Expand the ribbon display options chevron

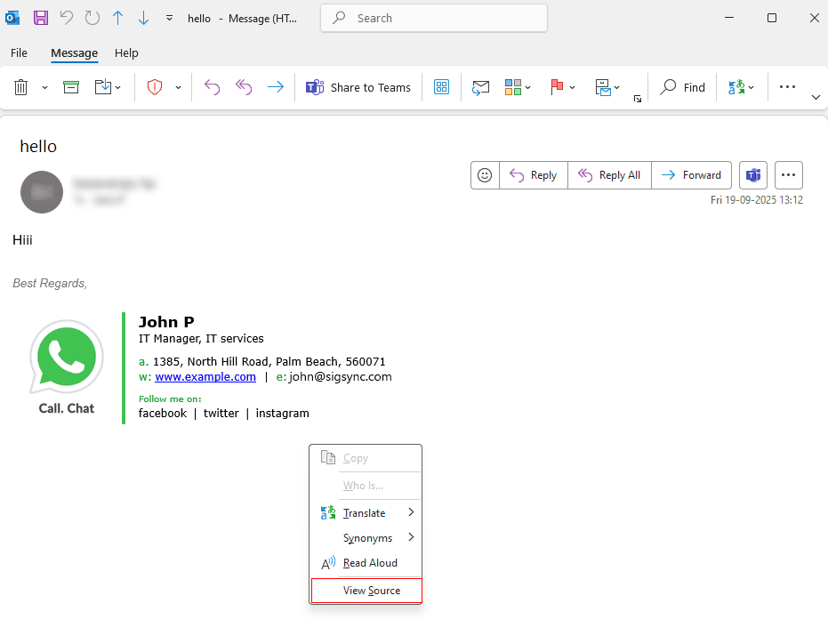816,97
